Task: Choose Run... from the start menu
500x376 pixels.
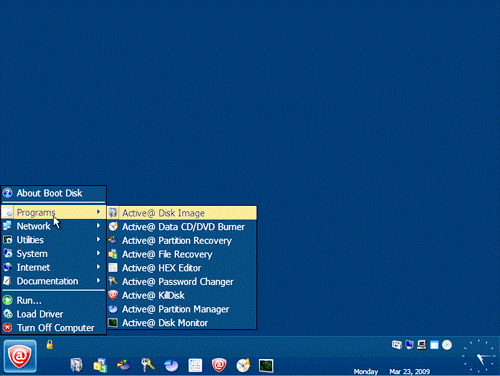Action: tap(54, 300)
